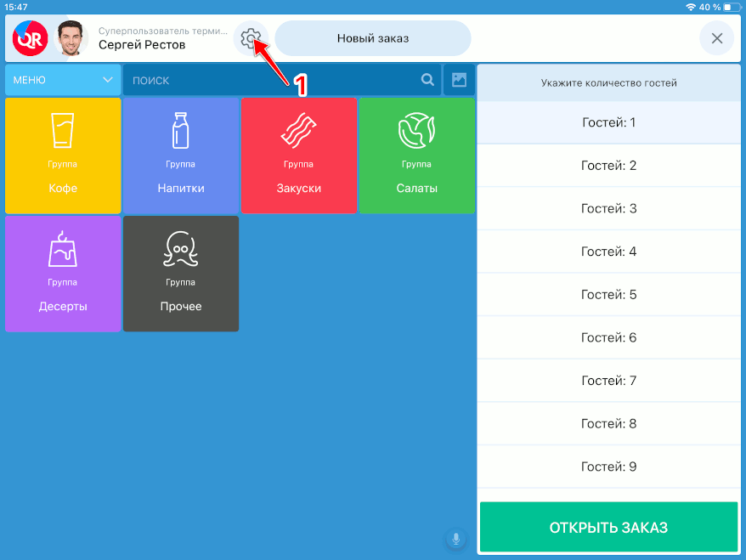Click the magnifier search icon
The image size is (746, 560).
click(x=427, y=80)
